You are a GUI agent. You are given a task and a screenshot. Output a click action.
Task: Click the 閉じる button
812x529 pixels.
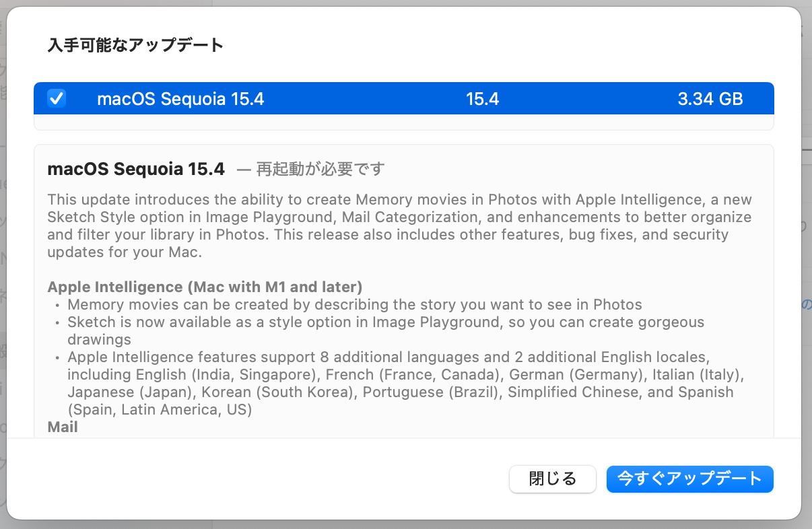(553, 479)
